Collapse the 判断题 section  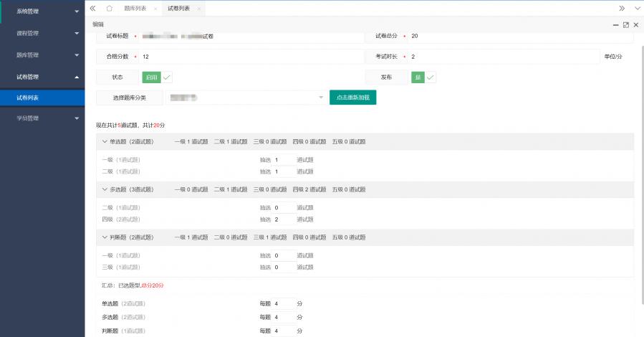[x=105, y=237]
